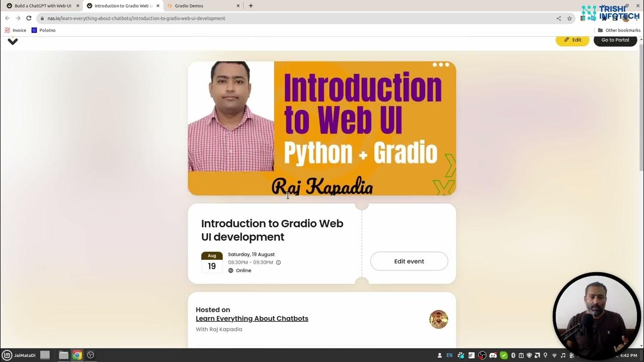Click the user account tray icon
644x362 pixels.
(440, 355)
